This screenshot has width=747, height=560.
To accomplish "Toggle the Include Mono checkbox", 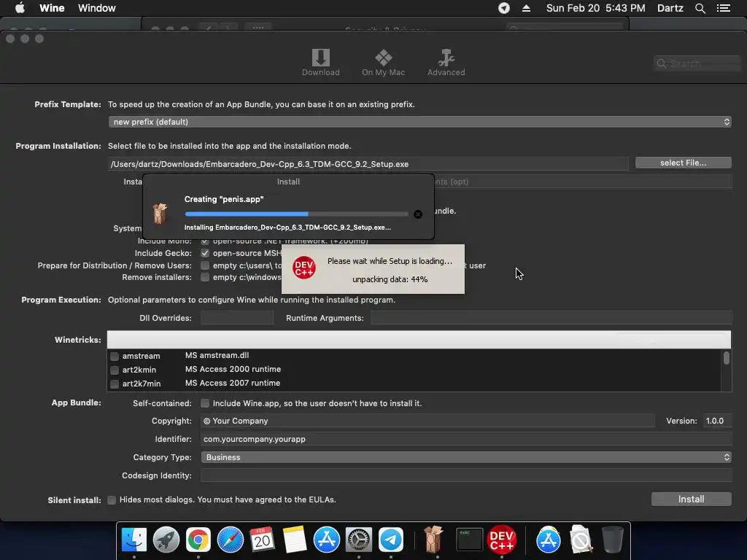I will (205, 241).
